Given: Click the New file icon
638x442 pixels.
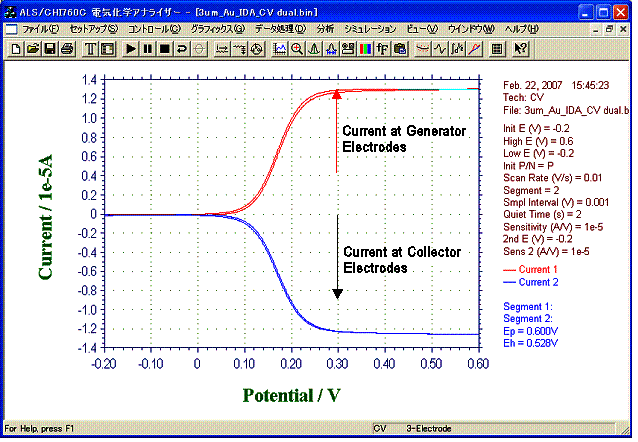Looking at the screenshot, I should pos(15,48).
